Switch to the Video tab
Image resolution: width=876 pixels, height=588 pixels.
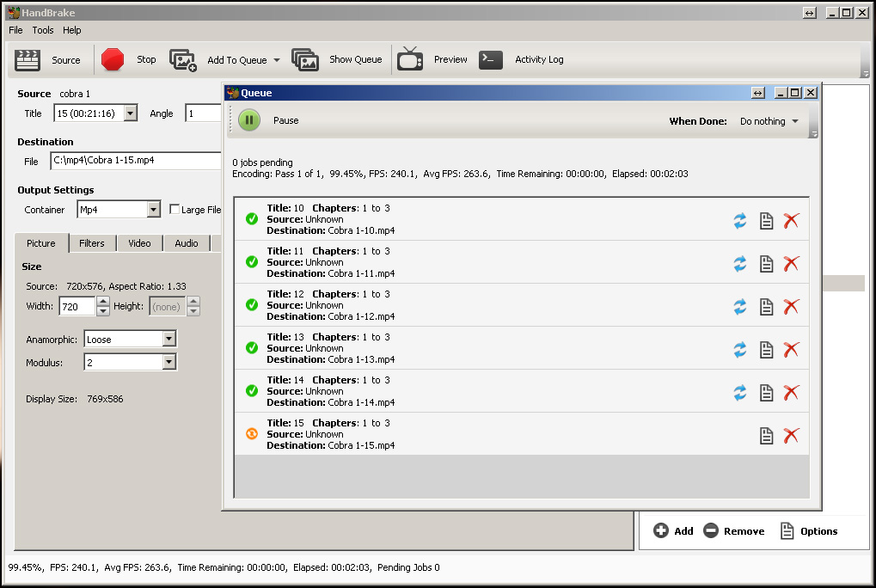[x=139, y=243]
